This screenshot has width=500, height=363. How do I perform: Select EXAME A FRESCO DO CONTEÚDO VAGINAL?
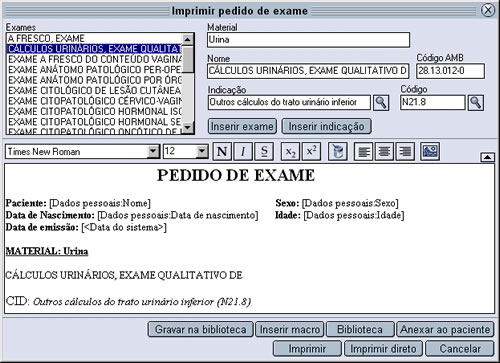[x=94, y=59]
